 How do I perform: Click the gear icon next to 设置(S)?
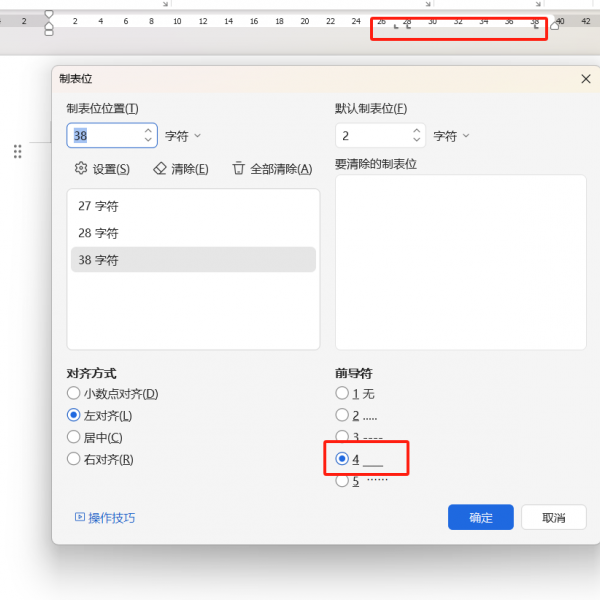(80, 169)
